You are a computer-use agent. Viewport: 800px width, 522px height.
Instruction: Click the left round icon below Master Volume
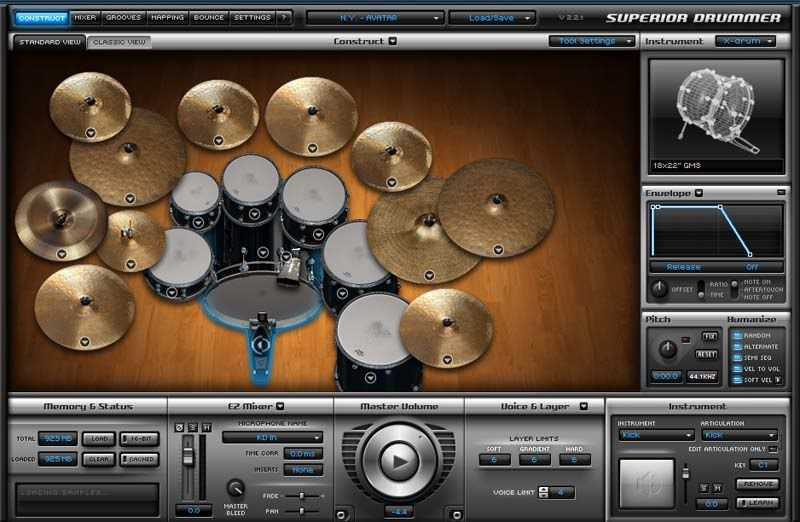click(x=341, y=514)
